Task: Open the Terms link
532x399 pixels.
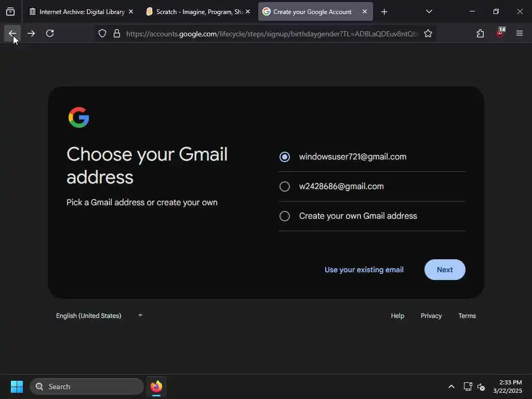Action: coord(467,315)
